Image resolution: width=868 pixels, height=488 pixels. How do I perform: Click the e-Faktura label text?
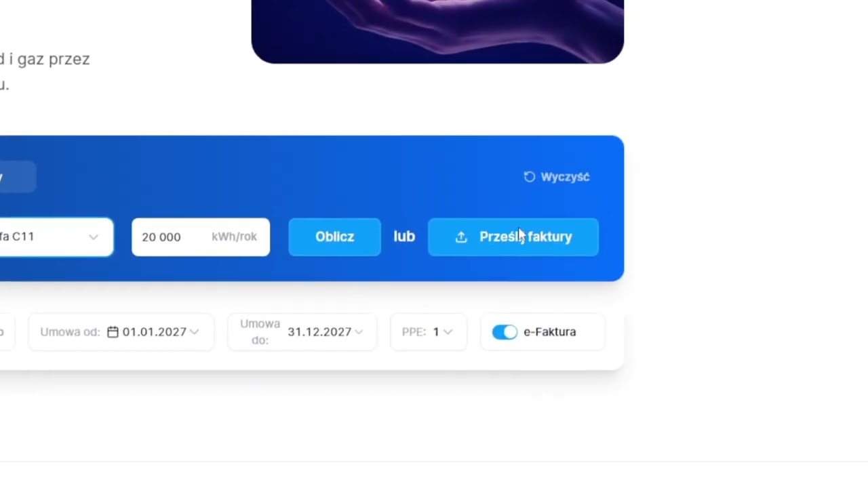tap(549, 331)
